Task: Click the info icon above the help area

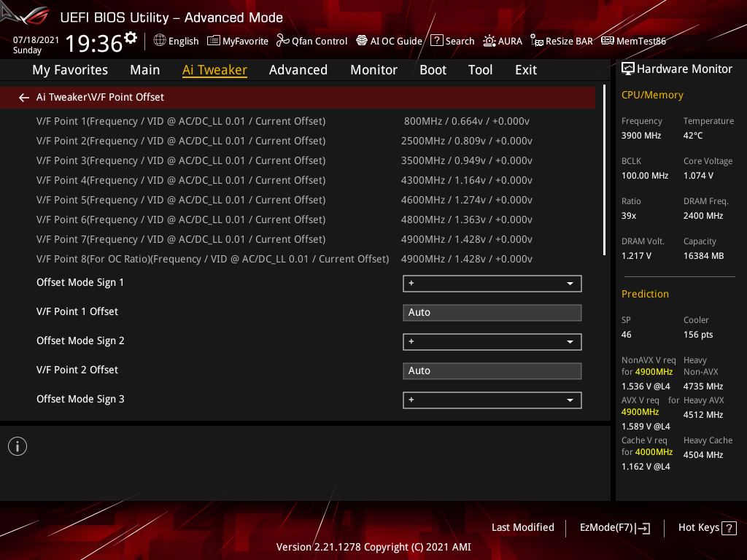Action: point(17,446)
